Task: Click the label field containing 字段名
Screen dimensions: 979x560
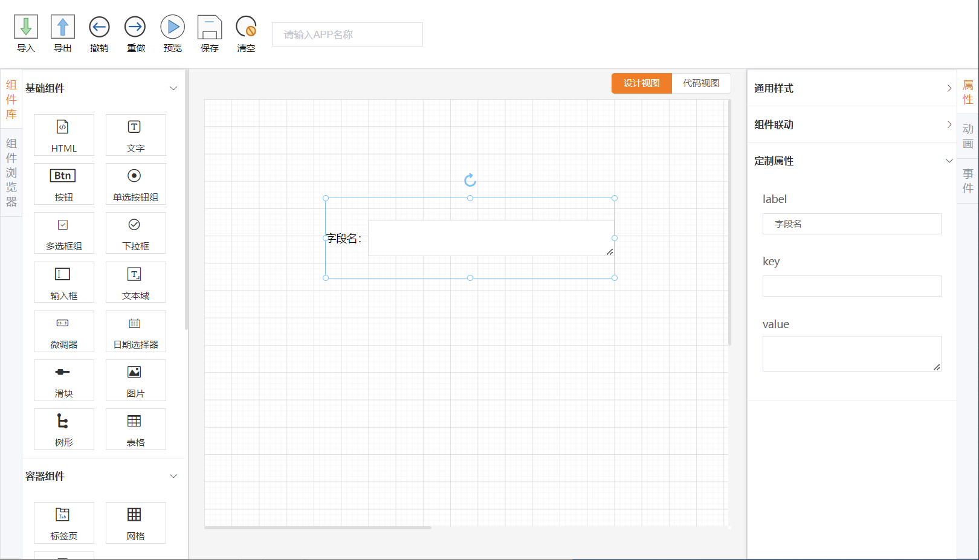Action: [x=852, y=224]
